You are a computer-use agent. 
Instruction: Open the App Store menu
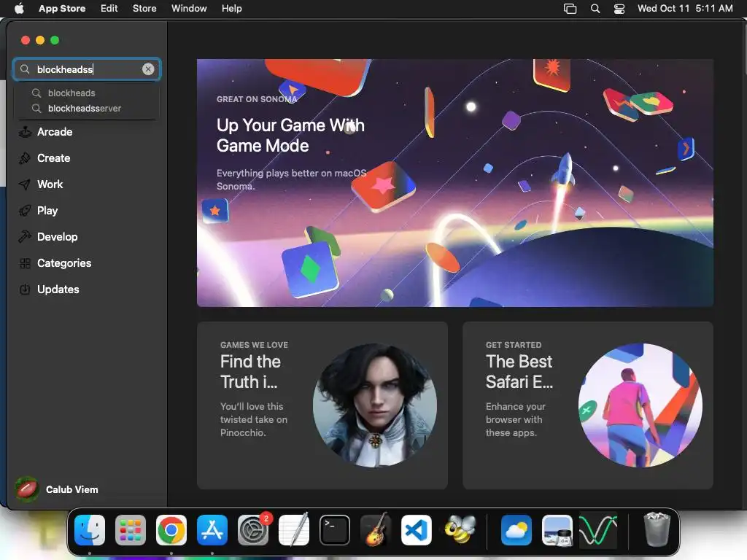click(x=62, y=9)
